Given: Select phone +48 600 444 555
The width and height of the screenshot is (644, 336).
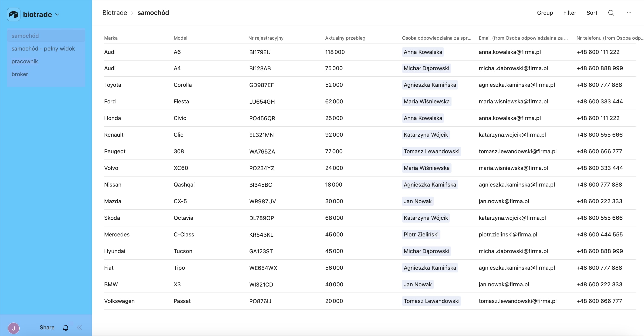Looking at the screenshot, I should pyautogui.click(x=599, y=234).
